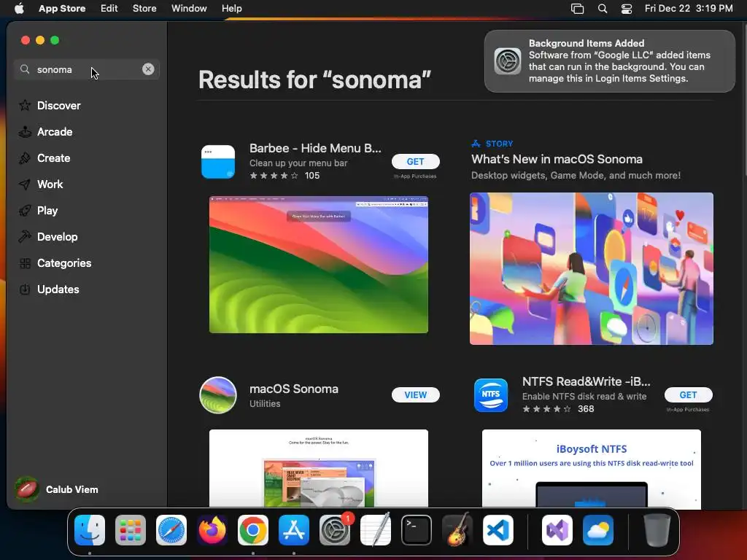
Task: Open Control Center in menu bar
Action: pos(627,9)
